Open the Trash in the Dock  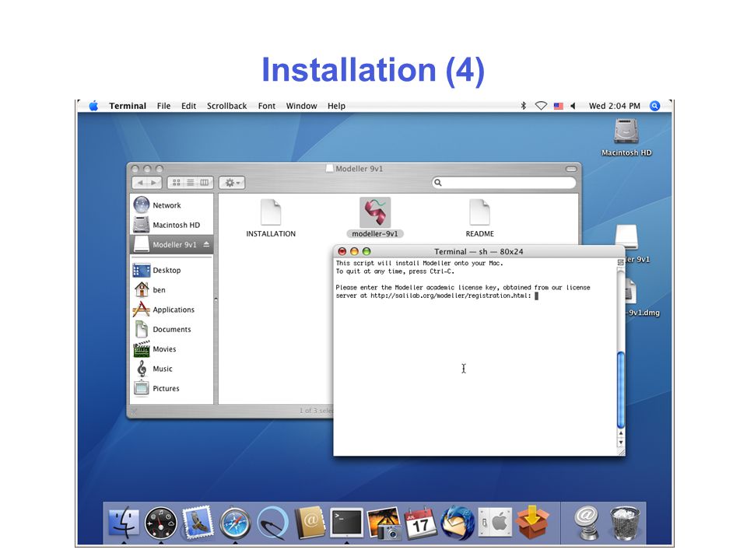click(x=625, y=523)
